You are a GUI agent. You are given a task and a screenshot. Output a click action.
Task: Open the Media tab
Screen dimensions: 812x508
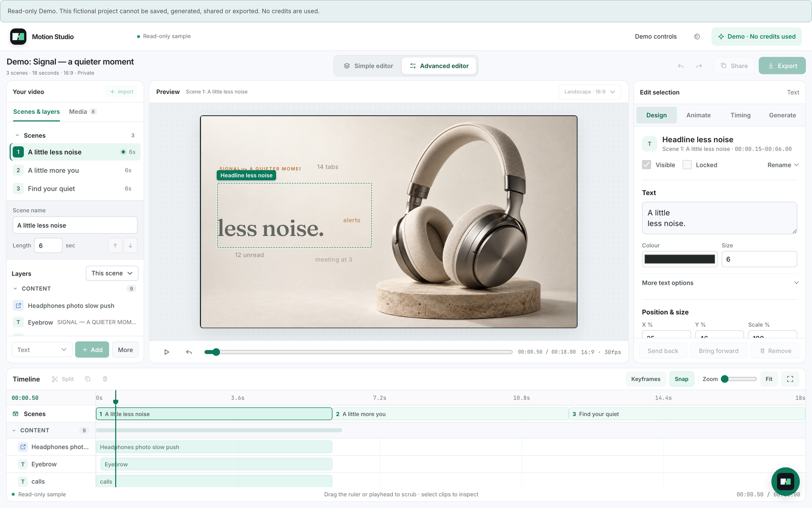tap(83, 112)
